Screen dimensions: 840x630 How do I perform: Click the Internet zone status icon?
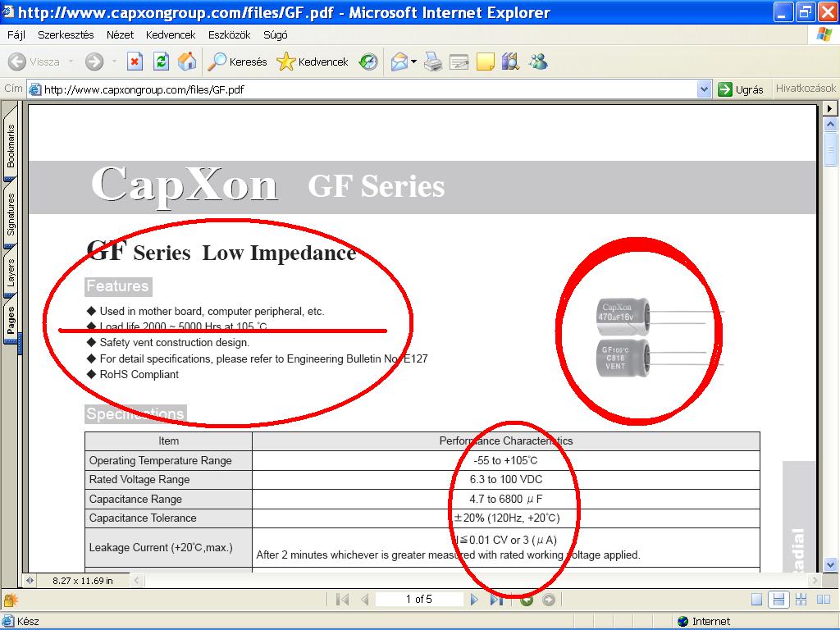(682, 622)
